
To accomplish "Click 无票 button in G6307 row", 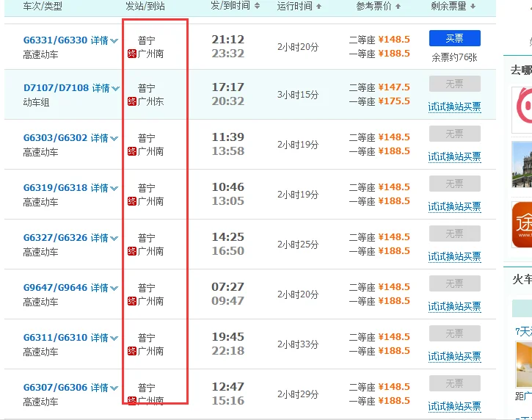I will pyautogui.click(x=455, y=383).
